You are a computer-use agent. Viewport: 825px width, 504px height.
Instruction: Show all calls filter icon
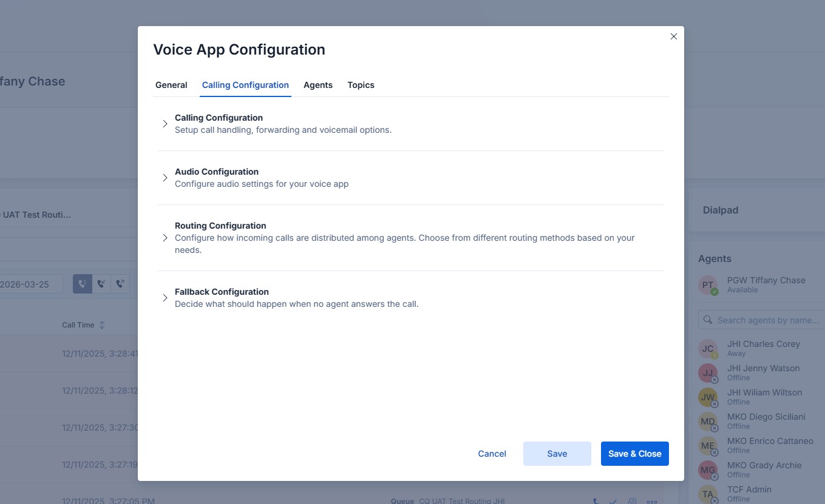pos(83,284)
